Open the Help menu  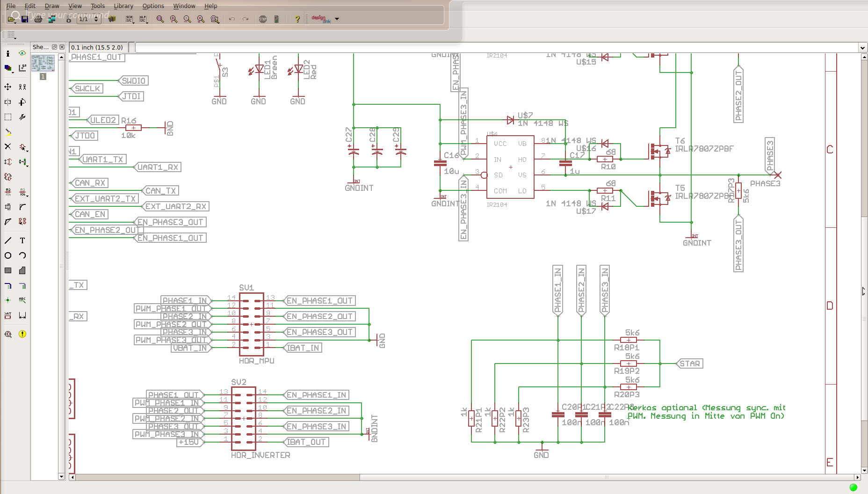click(x=211, y=6)
